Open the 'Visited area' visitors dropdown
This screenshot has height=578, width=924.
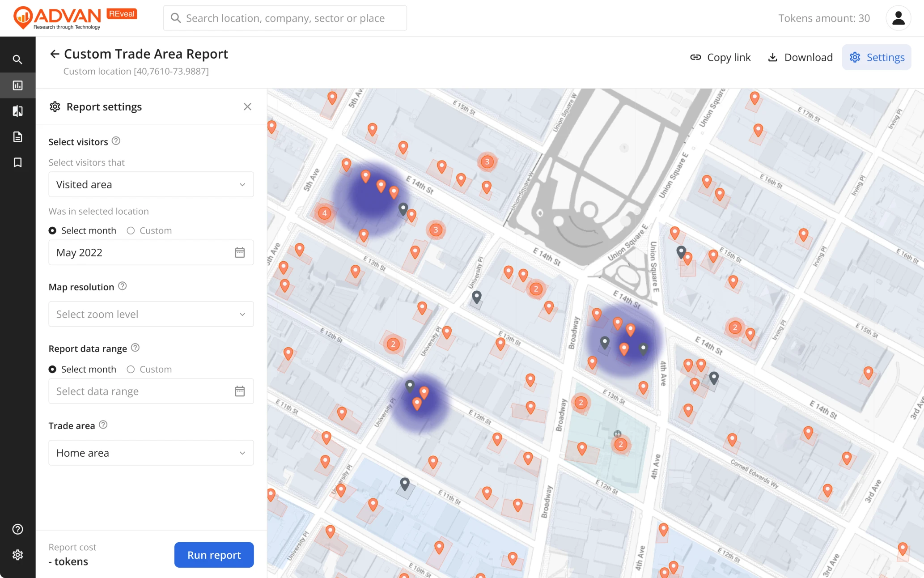click(151, 184)
